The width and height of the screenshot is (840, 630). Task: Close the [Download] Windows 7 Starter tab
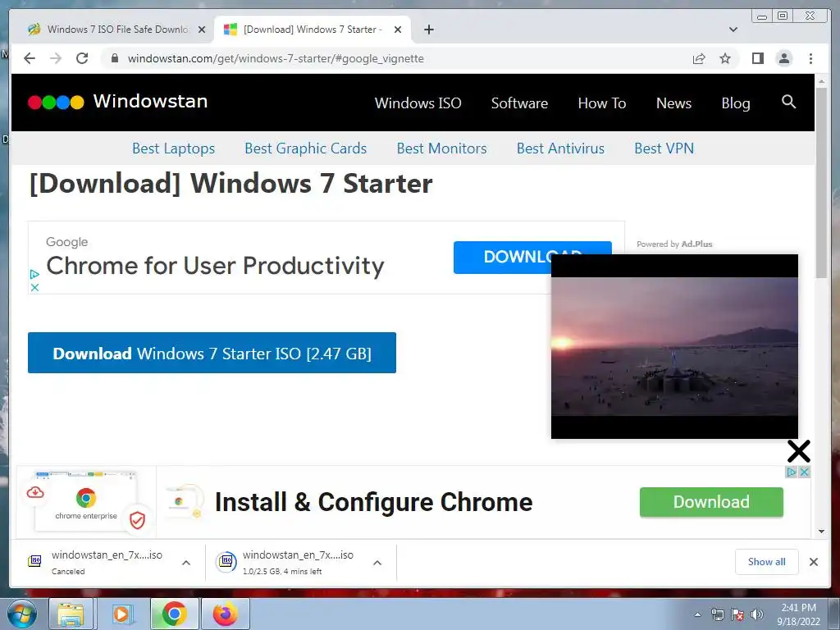[x=398, y=30]
